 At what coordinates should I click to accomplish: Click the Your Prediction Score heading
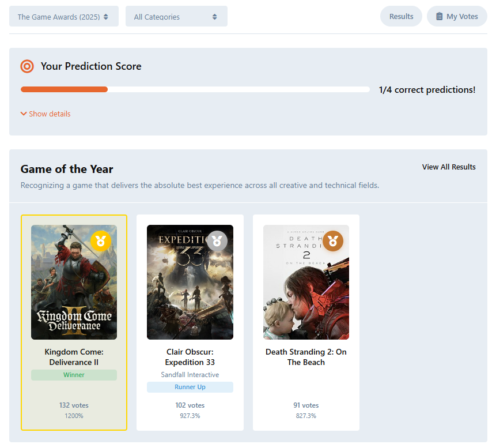(x=91, y=66)
